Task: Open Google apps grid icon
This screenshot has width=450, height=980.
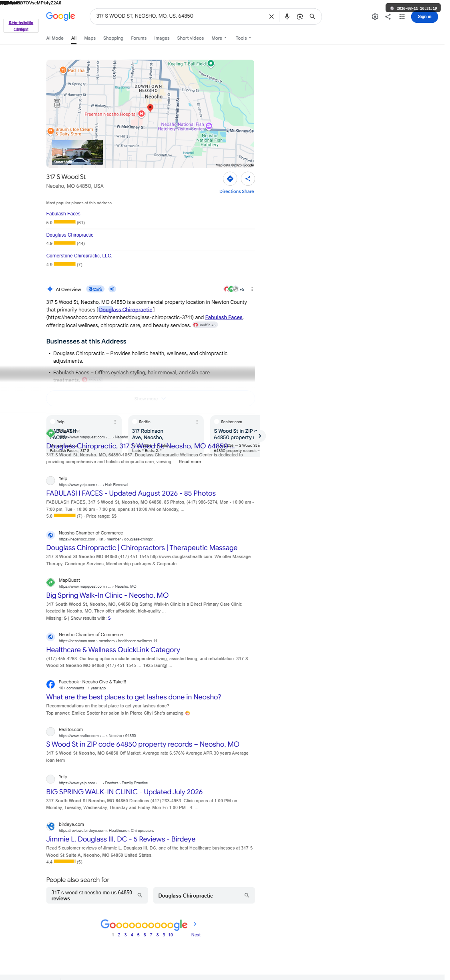Action: 402,17
